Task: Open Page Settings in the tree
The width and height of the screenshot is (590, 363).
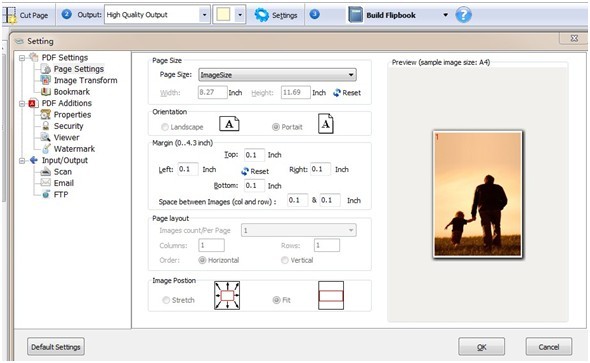Action: 79,69
